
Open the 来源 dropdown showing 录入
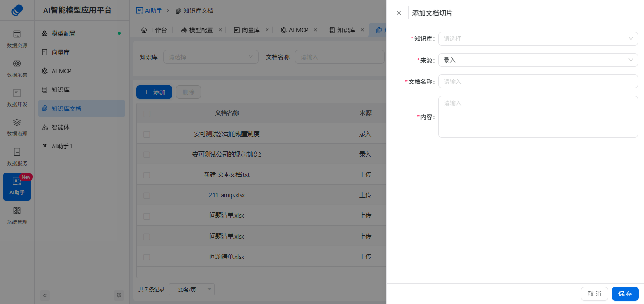coord(538,60)
